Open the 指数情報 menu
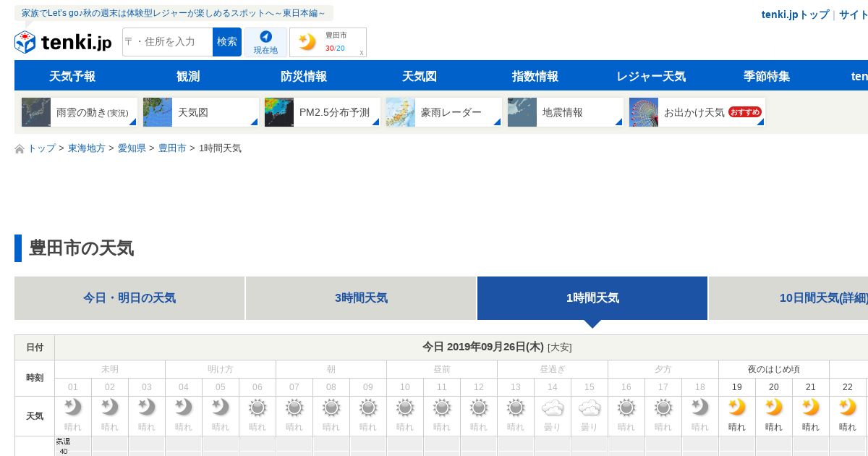 tap(535, 76)
